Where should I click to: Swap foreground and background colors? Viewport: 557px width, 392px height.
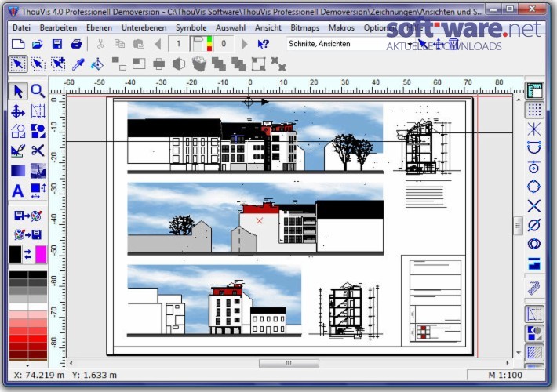tap(27, 254)
